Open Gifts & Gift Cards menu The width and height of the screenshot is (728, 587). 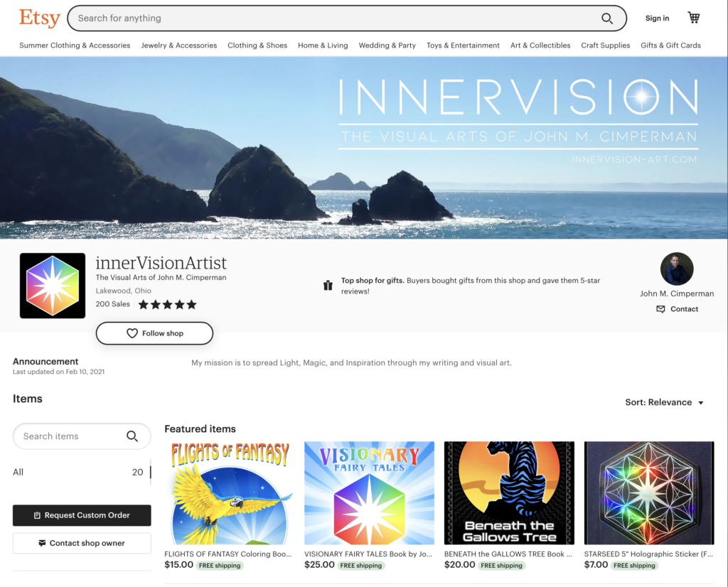(670, 45)
